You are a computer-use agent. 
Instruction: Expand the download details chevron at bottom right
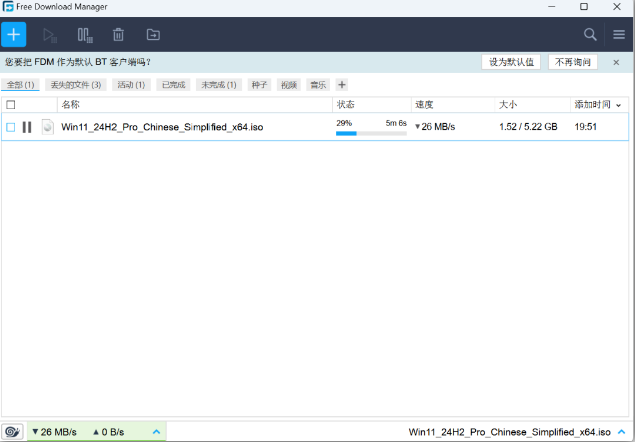click(x=621, y=432)
